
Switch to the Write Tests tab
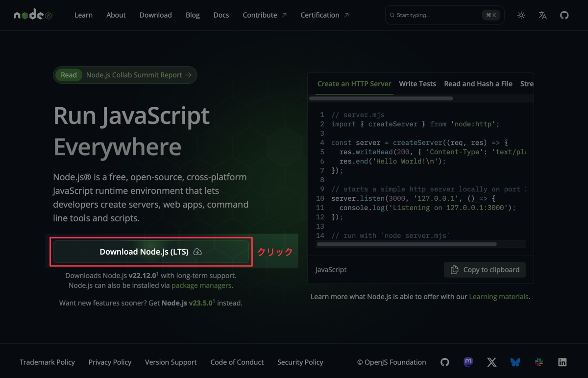point(417,84)
